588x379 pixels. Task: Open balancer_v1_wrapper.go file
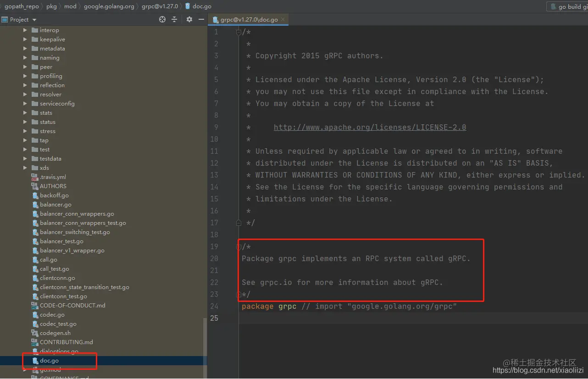tap(72, 251)
